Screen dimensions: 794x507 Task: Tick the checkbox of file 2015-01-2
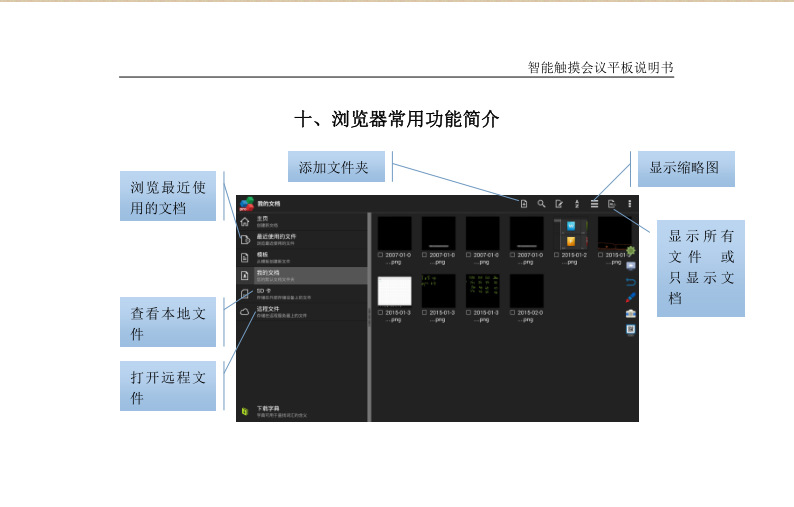pyautogui.click(x=557, y=255)
